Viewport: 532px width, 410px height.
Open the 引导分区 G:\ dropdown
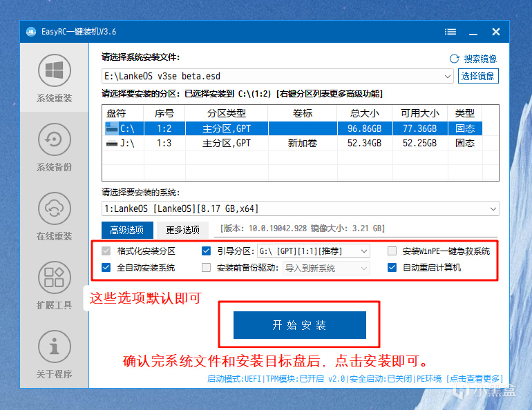(x=364, y=251)
